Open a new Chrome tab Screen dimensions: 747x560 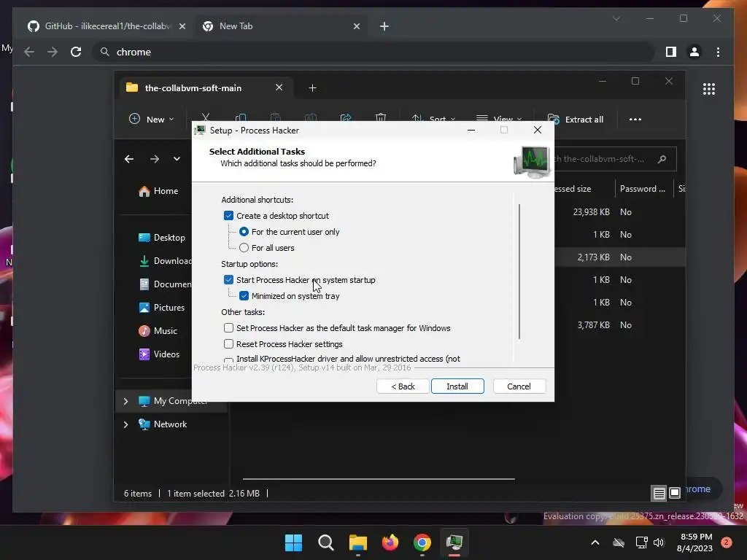pos(384,26)
